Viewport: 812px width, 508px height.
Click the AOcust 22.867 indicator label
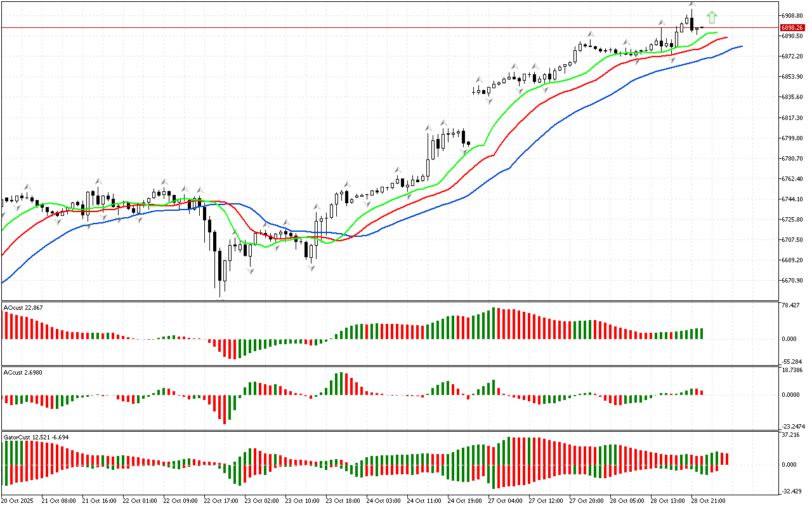point(23,308)
